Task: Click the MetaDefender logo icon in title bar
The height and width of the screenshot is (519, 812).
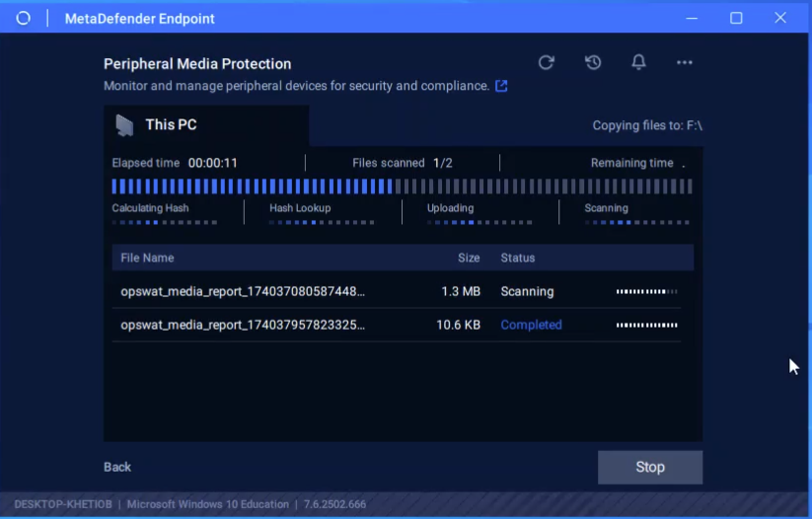Action: (x=24, y=19)
